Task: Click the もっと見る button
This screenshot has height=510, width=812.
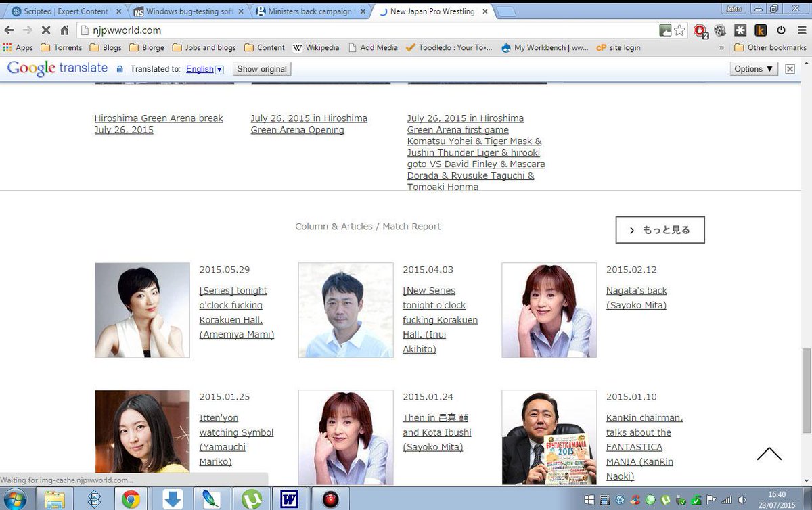Action: pyautogui.click(x=660, y=230)
